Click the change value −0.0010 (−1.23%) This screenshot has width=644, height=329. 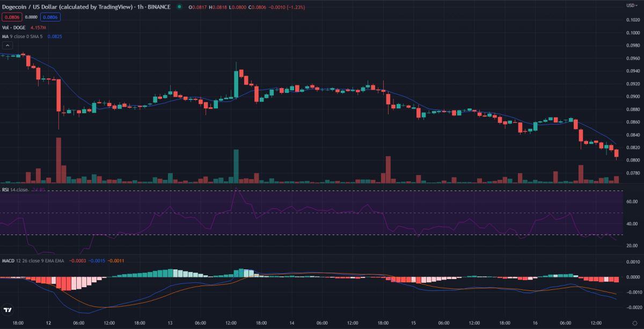coord(287,6)
